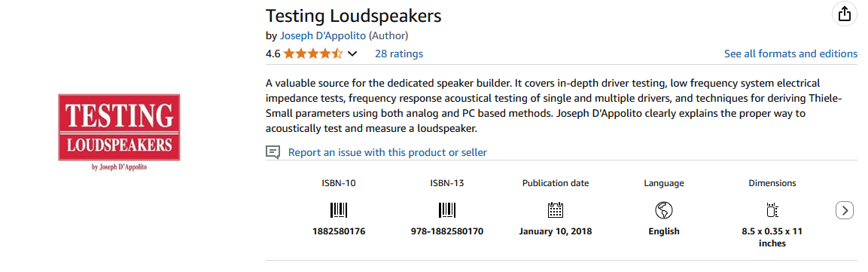Click the Dimensions ruler icon
The height and width of the screenshot is (272, 868).
point(772,210)
